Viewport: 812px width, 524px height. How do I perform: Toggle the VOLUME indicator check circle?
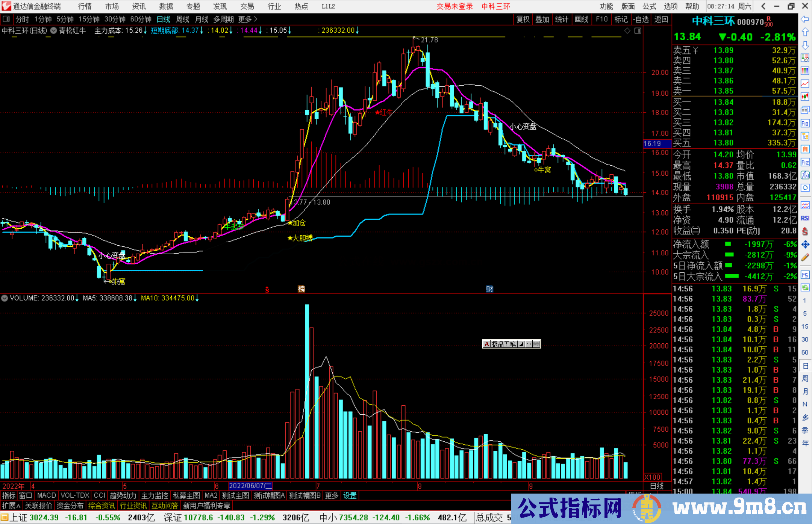click(5, 298)
